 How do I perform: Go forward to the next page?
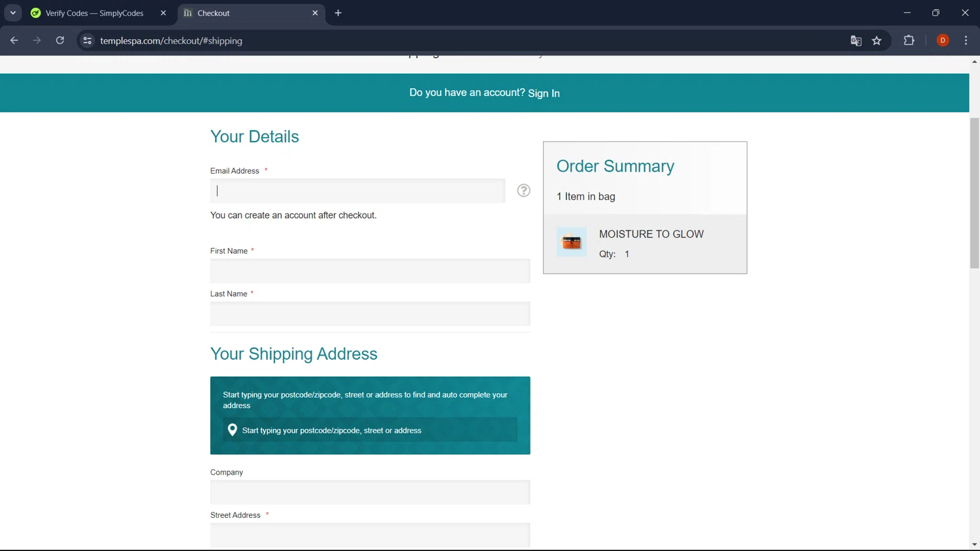click(x=37, y=40)
